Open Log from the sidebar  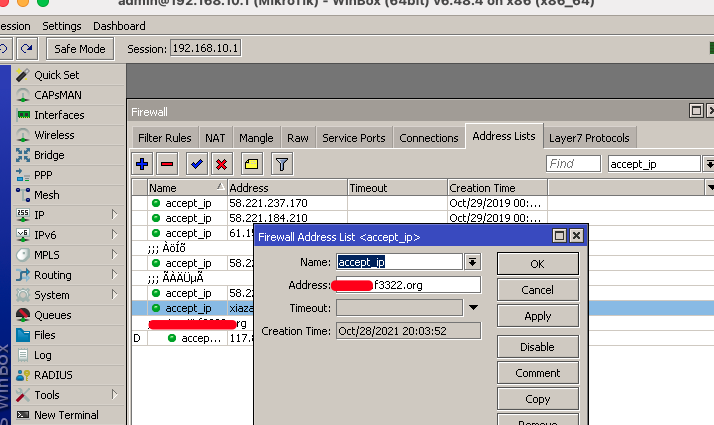click(68, 355)
